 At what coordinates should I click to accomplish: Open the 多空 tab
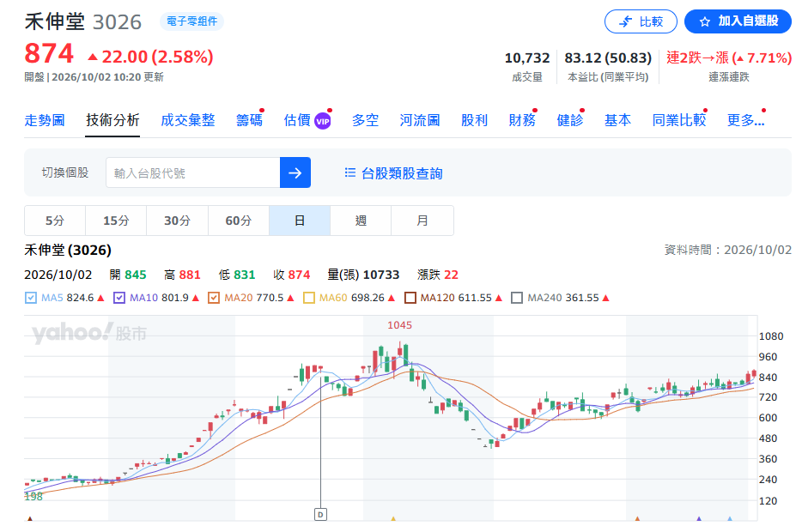(365, 120)
